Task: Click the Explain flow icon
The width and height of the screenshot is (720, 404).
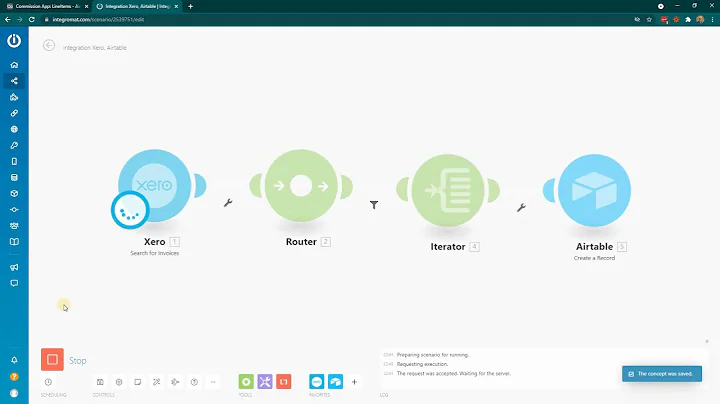Action: (175, 382)
